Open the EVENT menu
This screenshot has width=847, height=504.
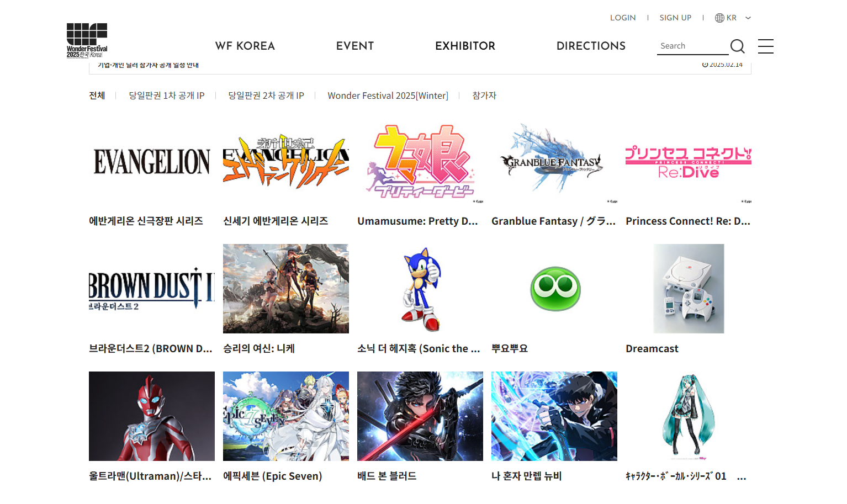[x=355, y=46]
